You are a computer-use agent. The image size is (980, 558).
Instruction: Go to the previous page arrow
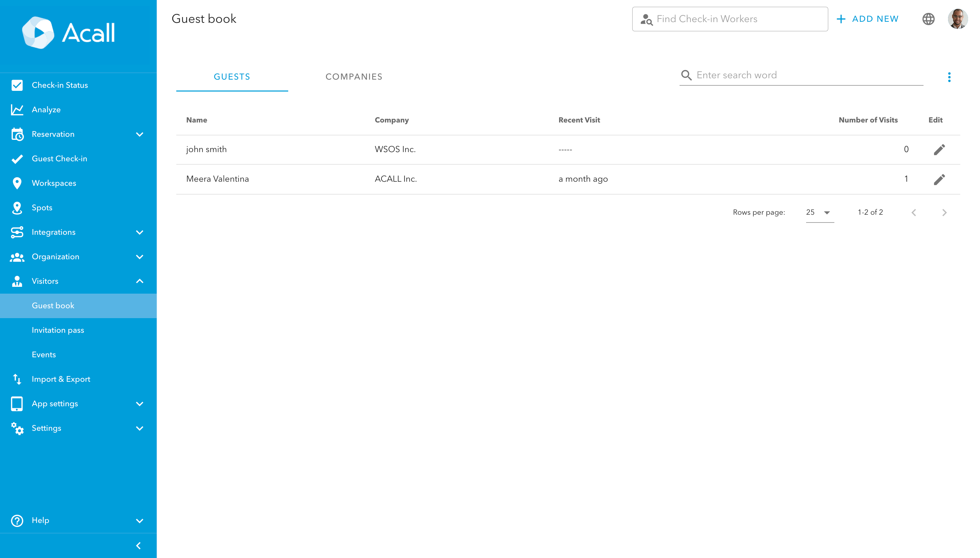[x=914, y=212]
